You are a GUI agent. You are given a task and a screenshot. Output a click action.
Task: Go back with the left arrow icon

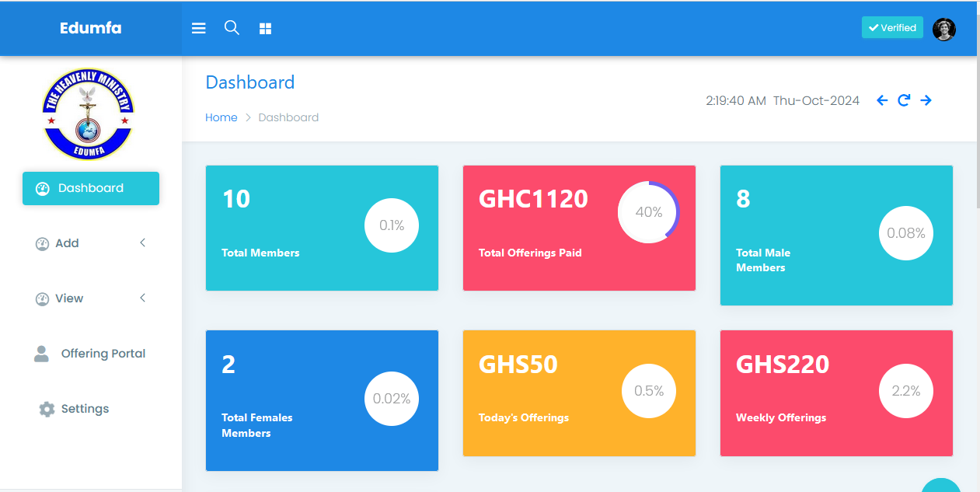point(882,100)
